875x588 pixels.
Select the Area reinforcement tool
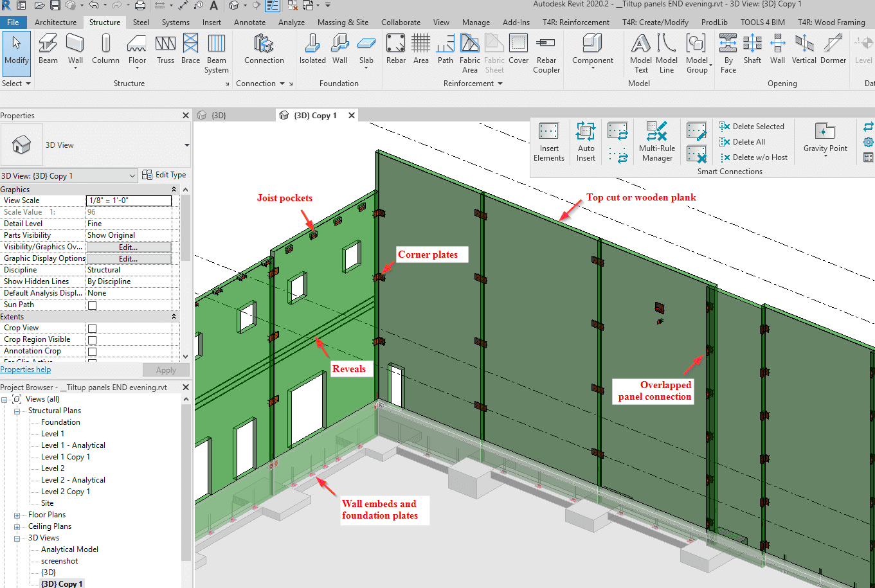click(x=421, y=49)
